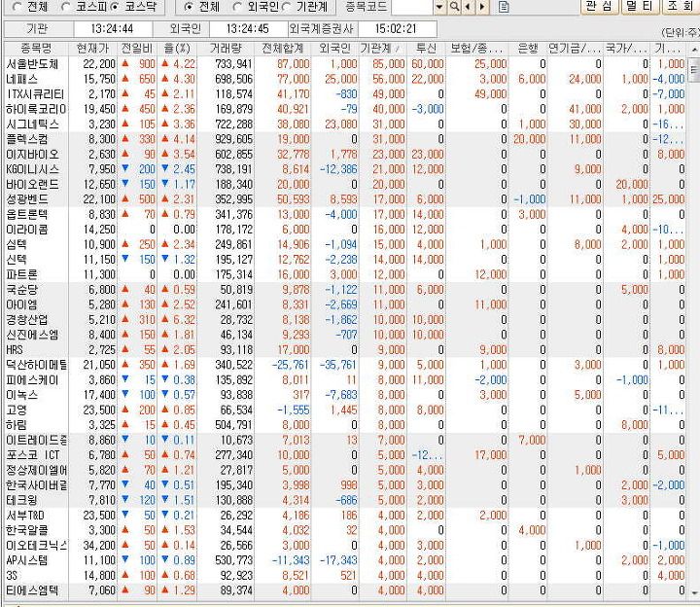The width and height of the screenshot is (700, 607).
Task: Select the 테크윙 stock name
Action: pos(21,500)
